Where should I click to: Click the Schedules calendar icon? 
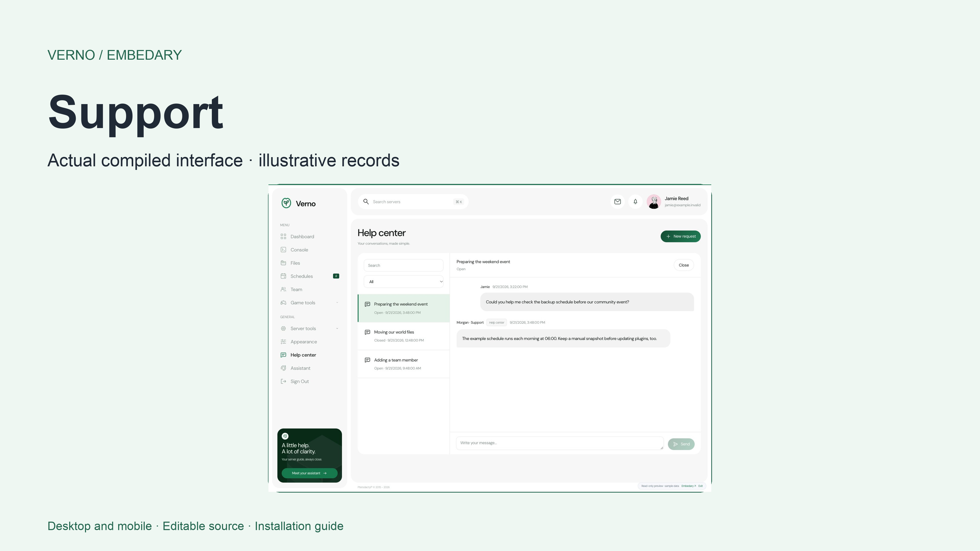click(284, 276)
